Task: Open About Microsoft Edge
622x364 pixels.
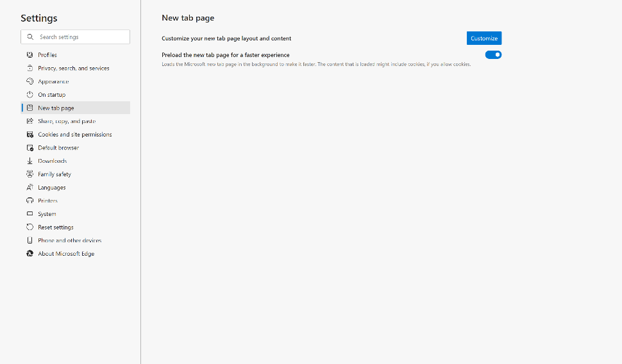Action: coord(76,253)
